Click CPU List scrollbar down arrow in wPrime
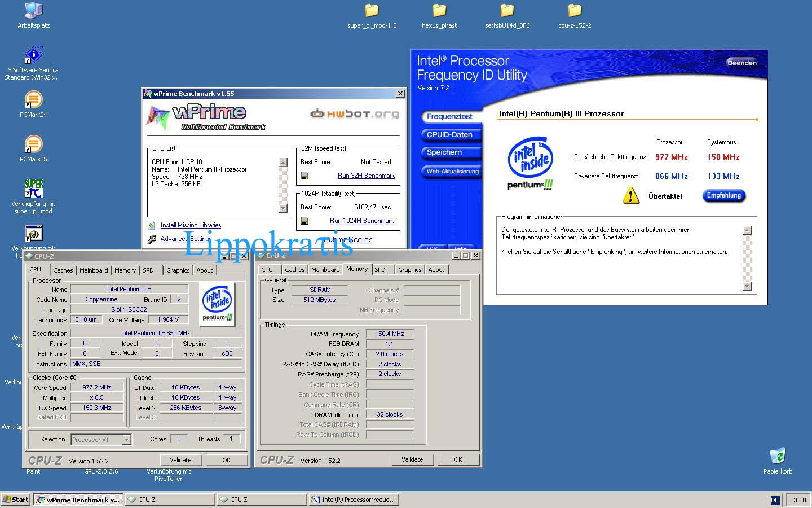Viewport: 812px width, 508px height. pos(283,208)
